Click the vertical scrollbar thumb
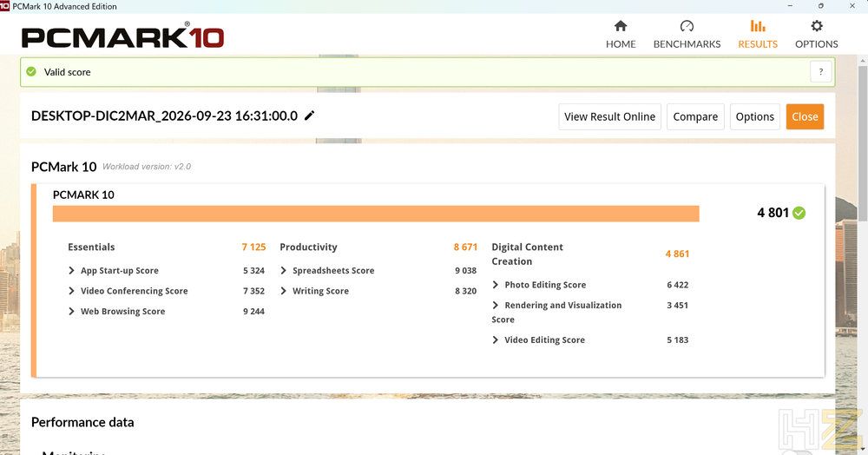This screenshot has width=868, height=455. 863,145
